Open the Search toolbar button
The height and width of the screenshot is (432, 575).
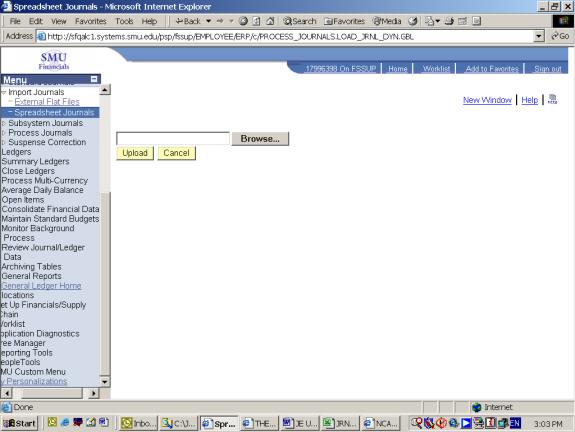coord(299,21)
